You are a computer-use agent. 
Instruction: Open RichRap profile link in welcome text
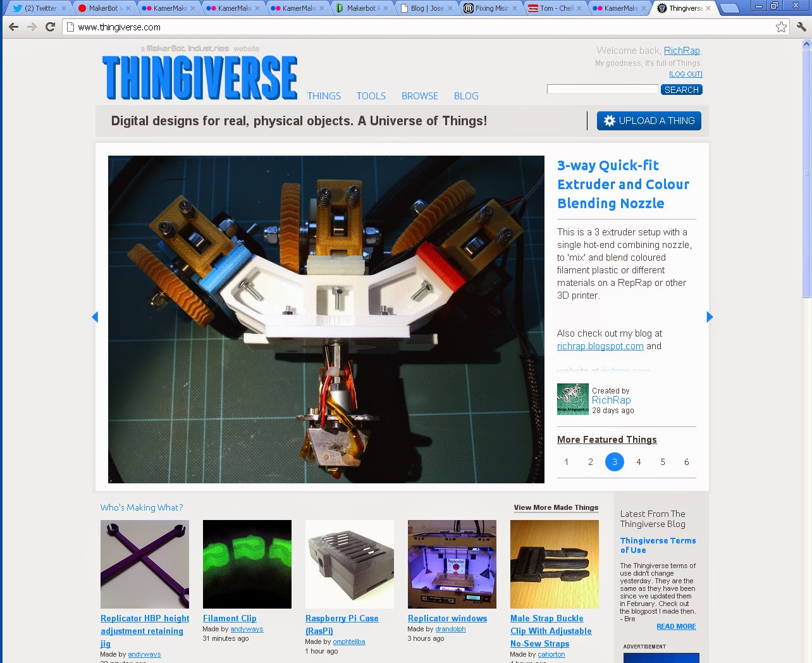(x=682, y=51)
